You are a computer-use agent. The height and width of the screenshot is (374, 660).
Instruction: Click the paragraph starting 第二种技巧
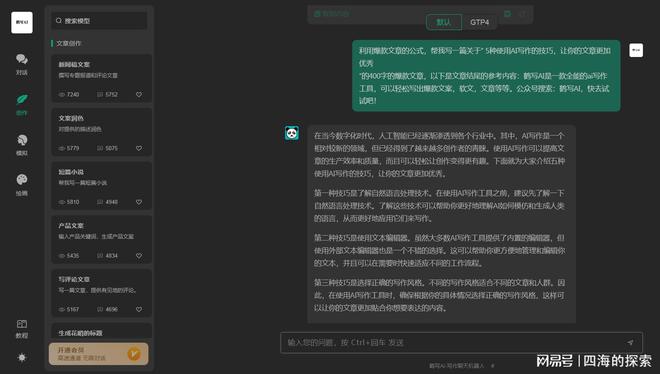click(439, 250)
